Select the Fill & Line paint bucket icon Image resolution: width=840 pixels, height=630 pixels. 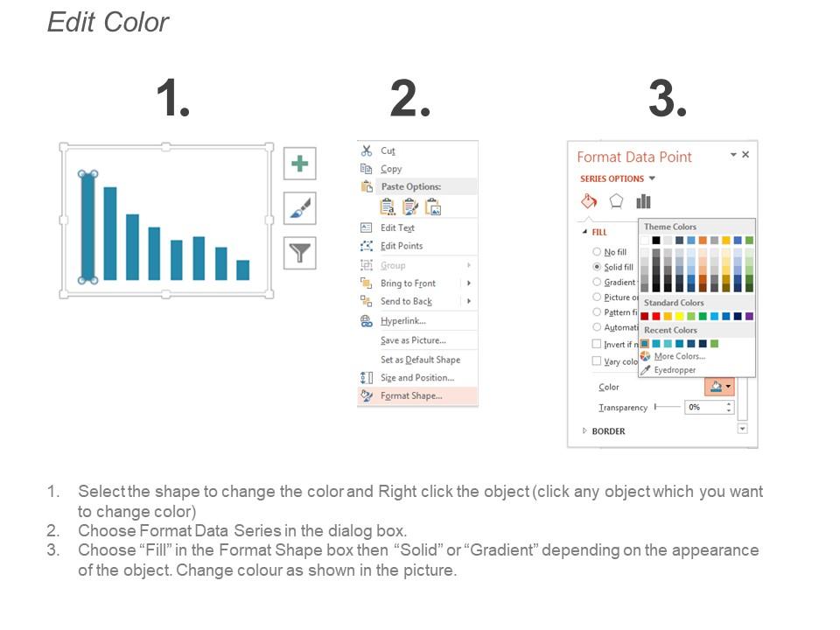(x=589, y=201)
